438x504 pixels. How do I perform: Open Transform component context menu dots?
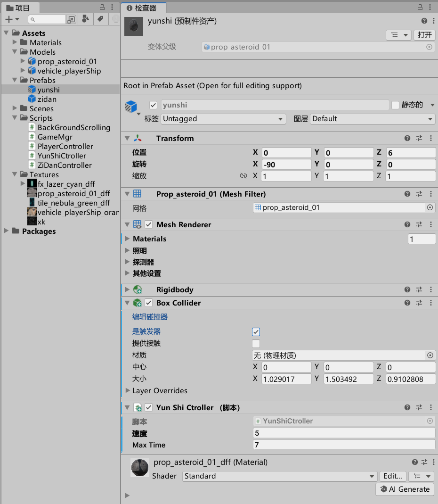click(431, 138)
